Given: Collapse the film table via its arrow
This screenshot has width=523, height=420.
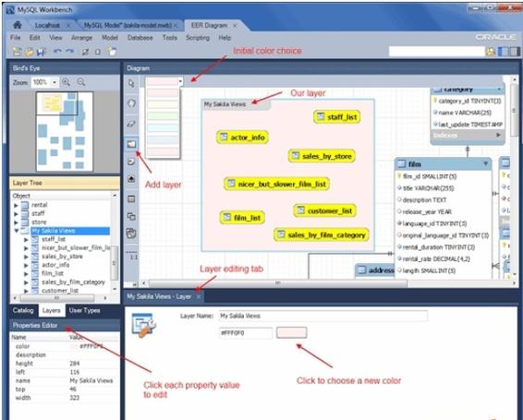Looking at the screenshot, I should (x=486, y=163).
